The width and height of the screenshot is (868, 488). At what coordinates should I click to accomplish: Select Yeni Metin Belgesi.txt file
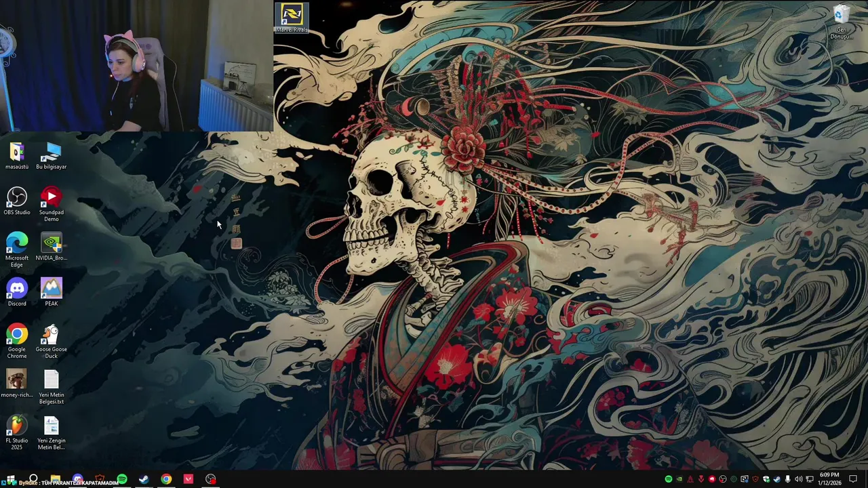(x=52, y=387)
